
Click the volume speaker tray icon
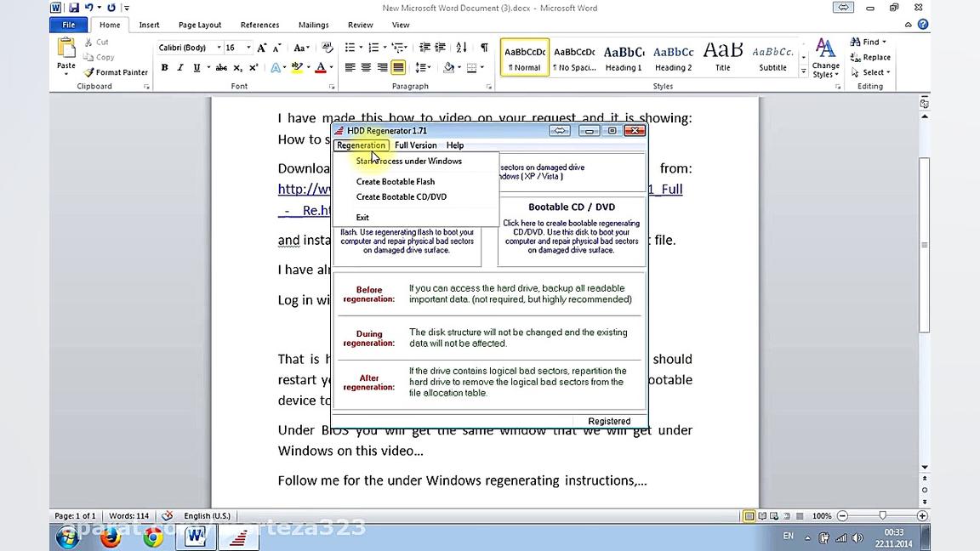coord(857,537)
